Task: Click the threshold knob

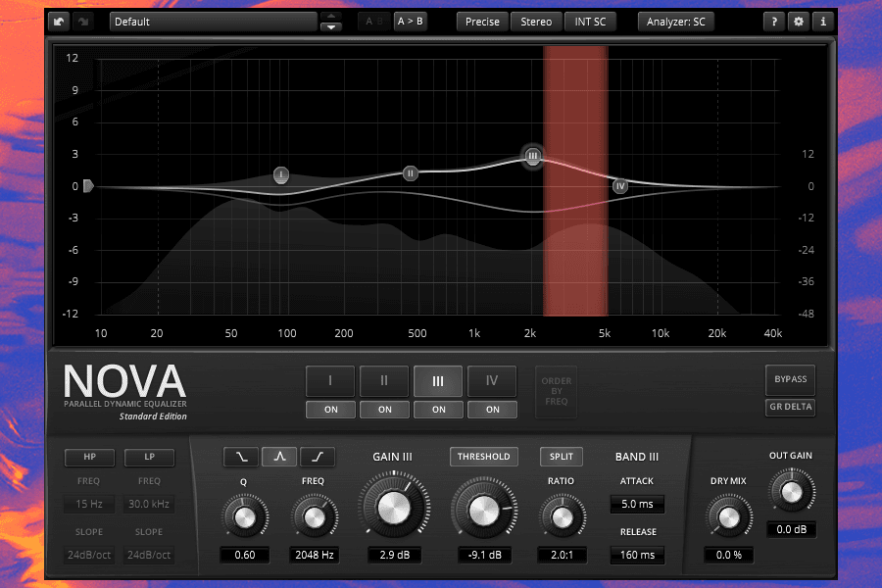Action: 484,510
